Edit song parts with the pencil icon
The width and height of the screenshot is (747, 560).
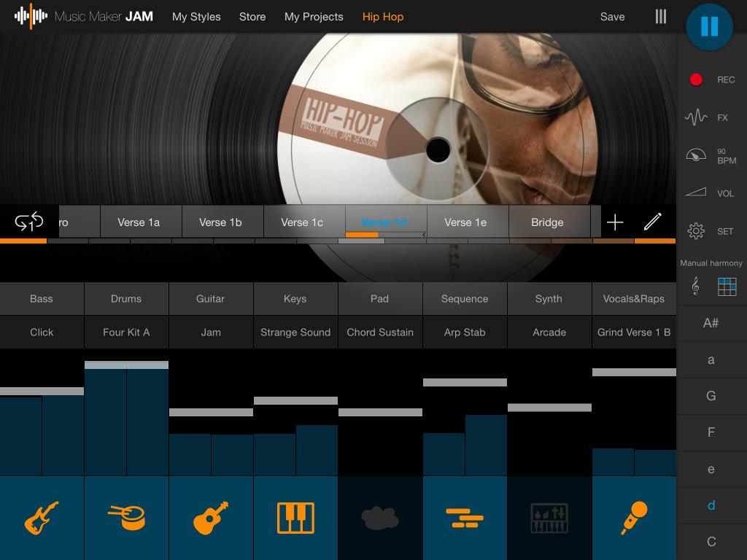(654, 222)
